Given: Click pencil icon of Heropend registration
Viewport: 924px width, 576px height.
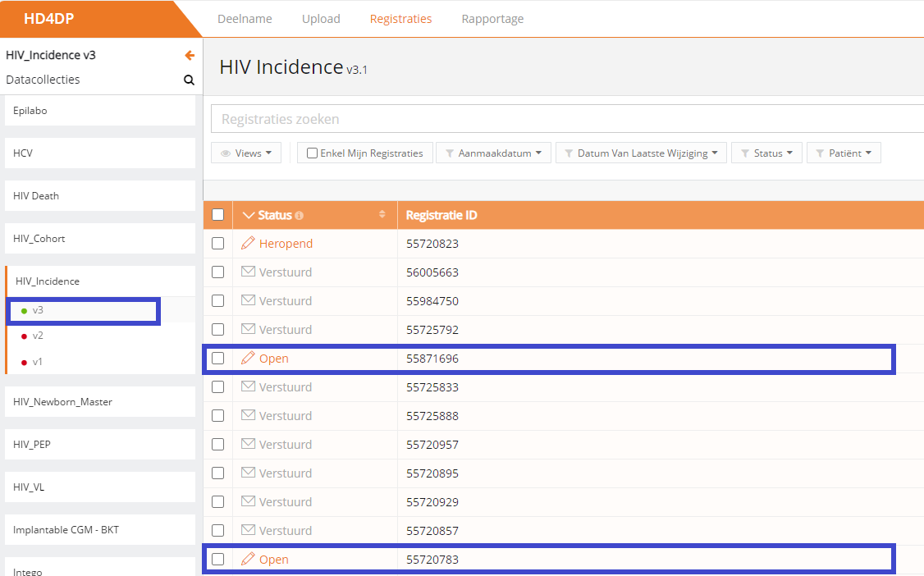Looking at the screenshot, I should 248,244.
